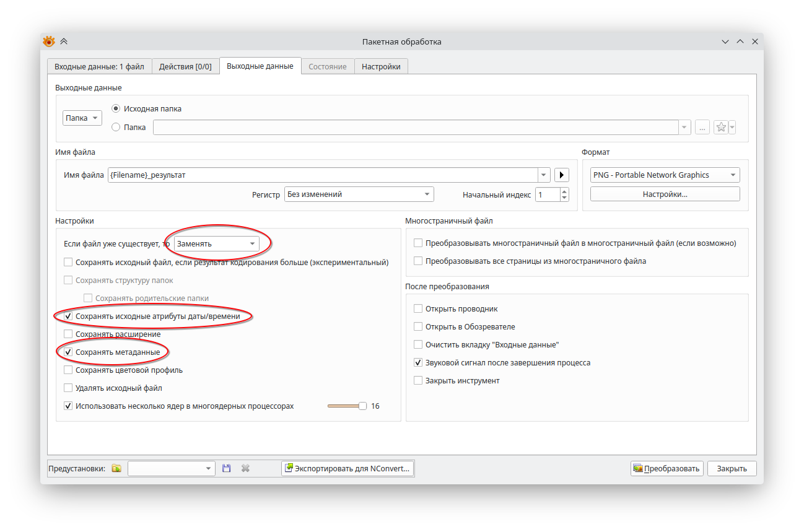Enable keeping source file if result is larger

tap(68, 263)
